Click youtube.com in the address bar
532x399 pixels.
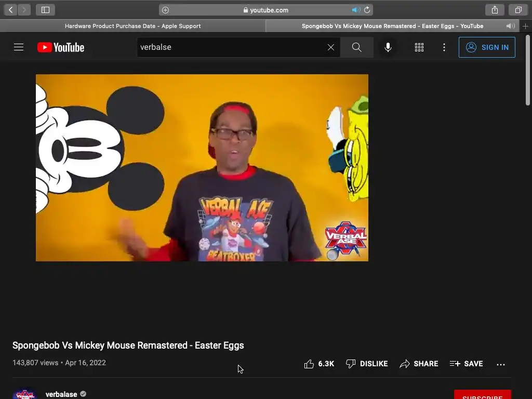pos(269,10)
